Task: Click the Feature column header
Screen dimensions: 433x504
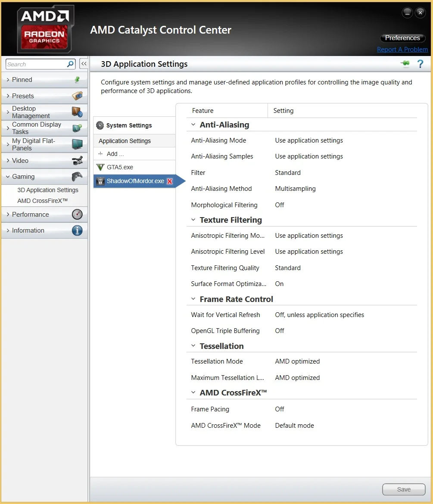Action: (x=202, y=111)
